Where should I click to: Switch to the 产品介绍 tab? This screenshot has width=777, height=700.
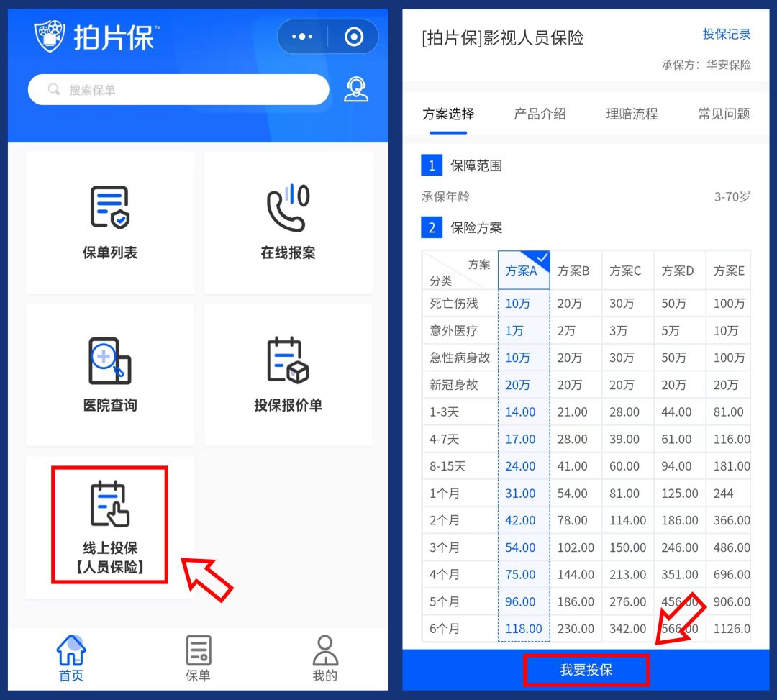540,114
